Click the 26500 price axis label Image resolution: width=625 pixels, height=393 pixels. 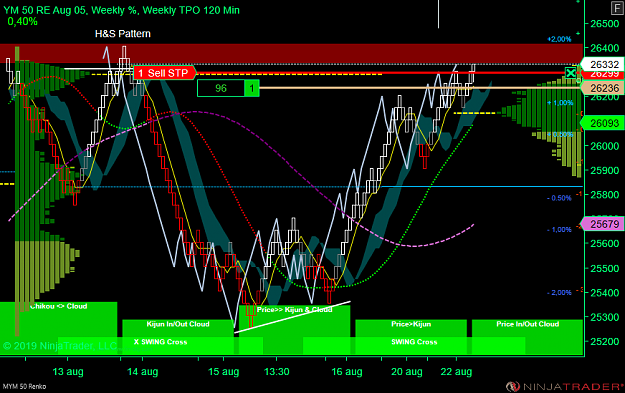click(x=605, y=24)
